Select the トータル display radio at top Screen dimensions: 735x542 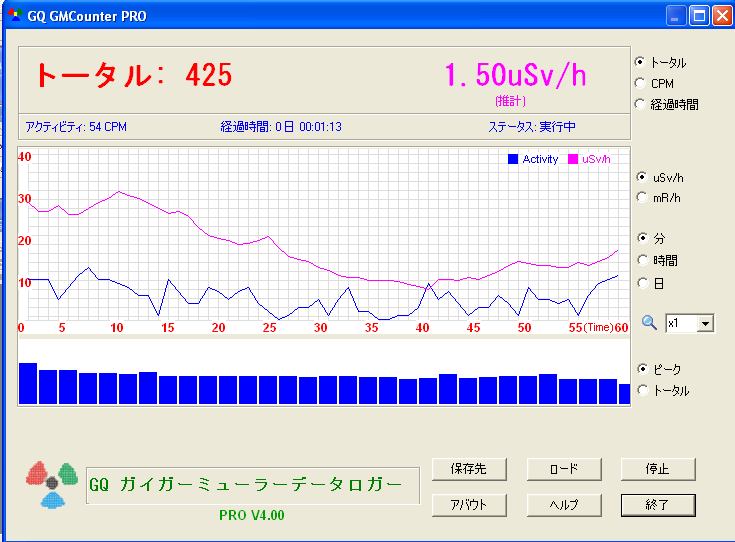[640, 62]
